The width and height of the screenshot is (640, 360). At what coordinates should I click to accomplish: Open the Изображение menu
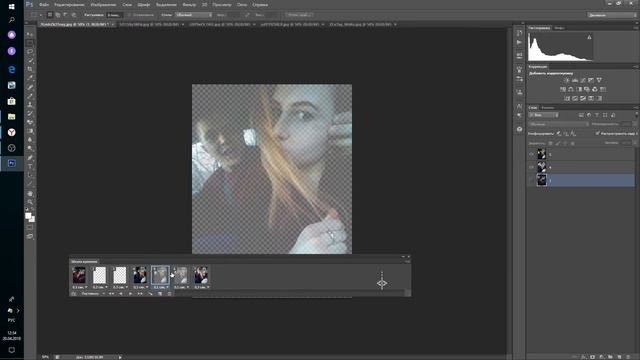point(103,4)
